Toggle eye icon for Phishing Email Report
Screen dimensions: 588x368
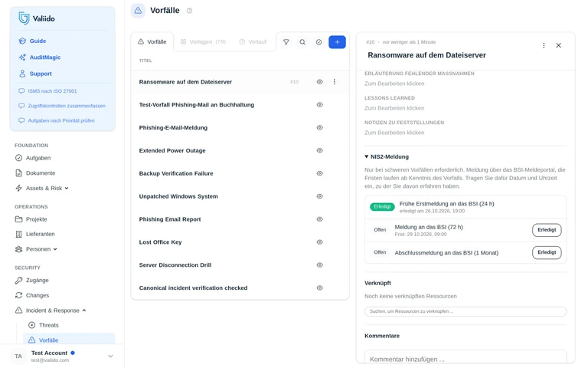click(319, 219)
